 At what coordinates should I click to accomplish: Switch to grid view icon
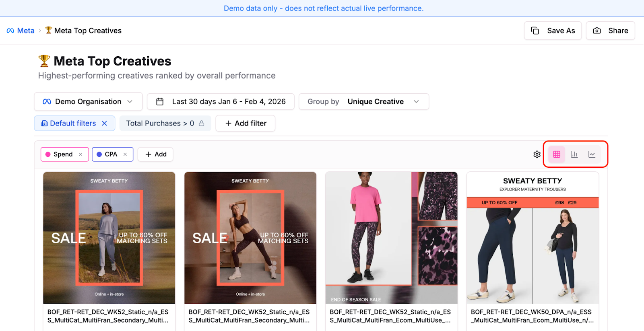(x=557, y=154)
